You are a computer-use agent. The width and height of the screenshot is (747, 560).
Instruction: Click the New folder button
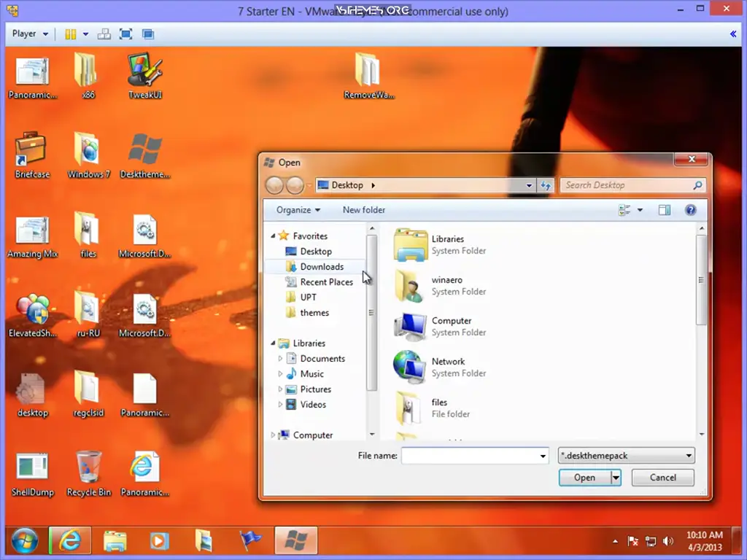(x=363, y=210)
